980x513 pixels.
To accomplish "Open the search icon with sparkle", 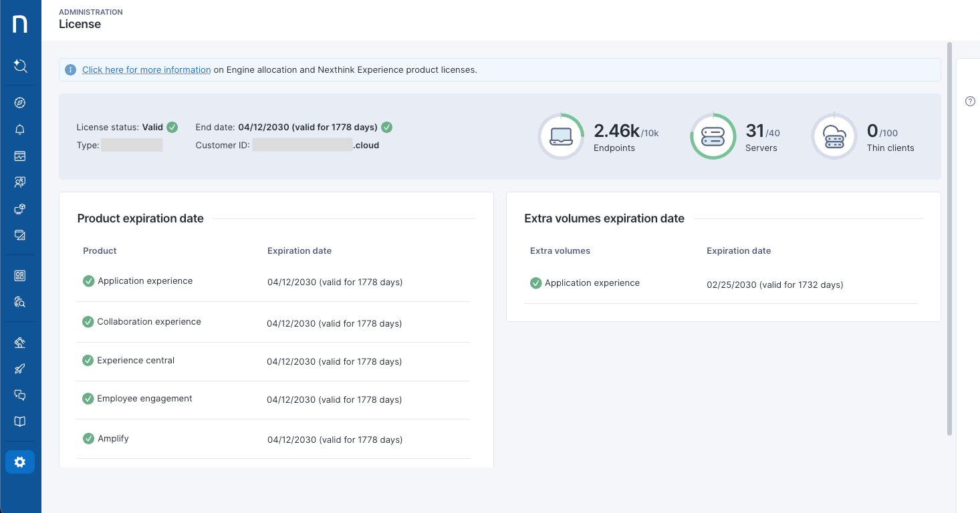I will (20, 65).
